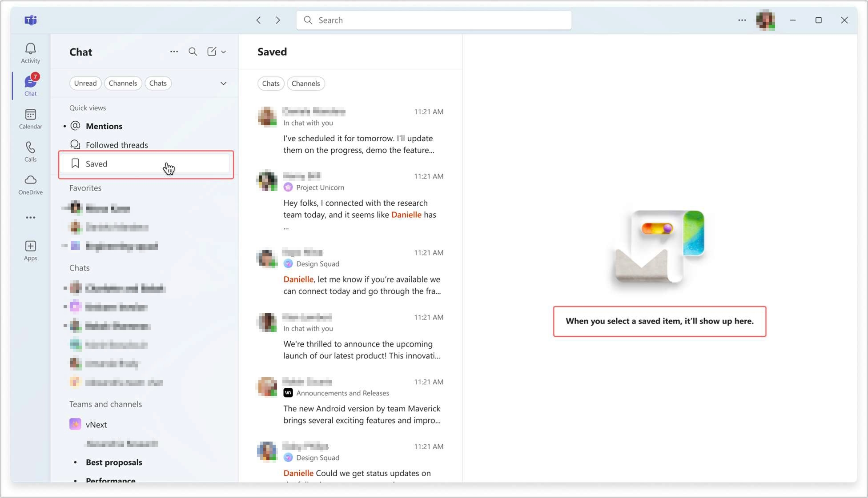Expand the chat filters chevron
This screenshot has width=868, height=498.
coord(223,83)
